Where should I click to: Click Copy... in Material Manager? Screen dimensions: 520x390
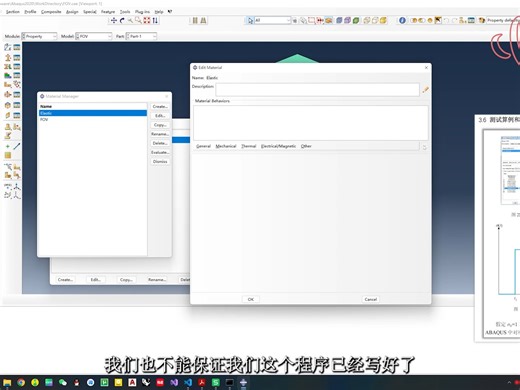[x=160, y=125]
